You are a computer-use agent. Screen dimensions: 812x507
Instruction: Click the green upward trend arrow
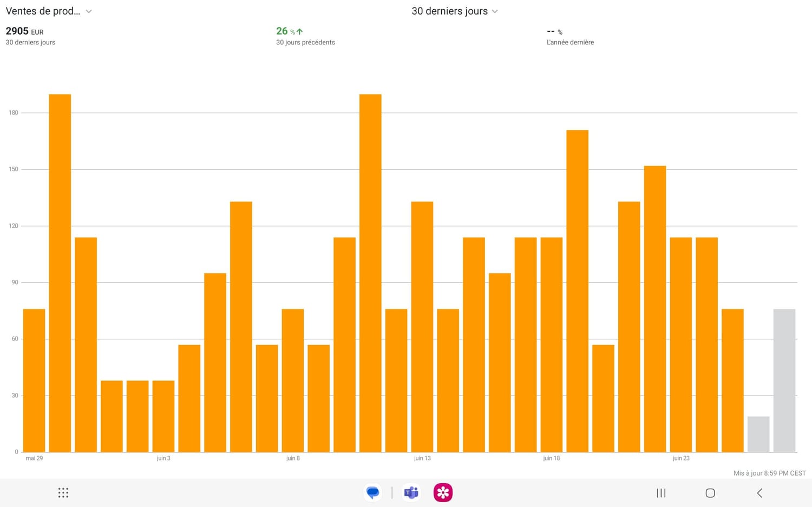(x=299, y=31)
